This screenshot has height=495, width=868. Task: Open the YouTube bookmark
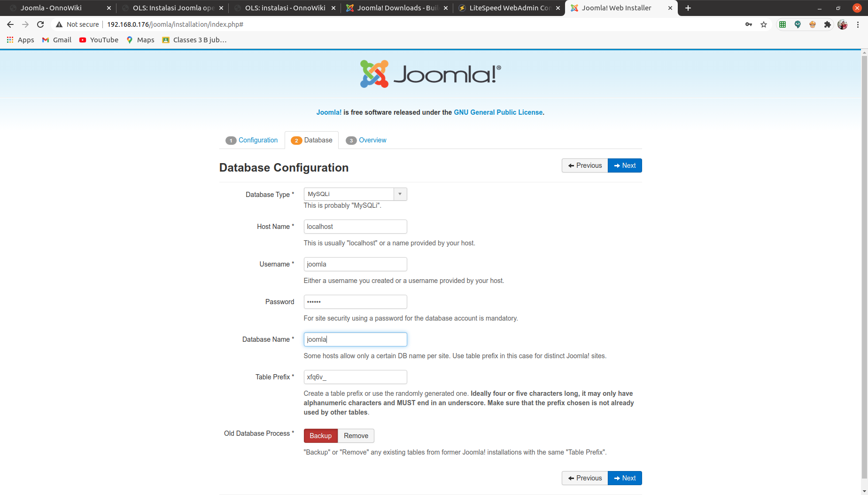click(x=99, y=40)
